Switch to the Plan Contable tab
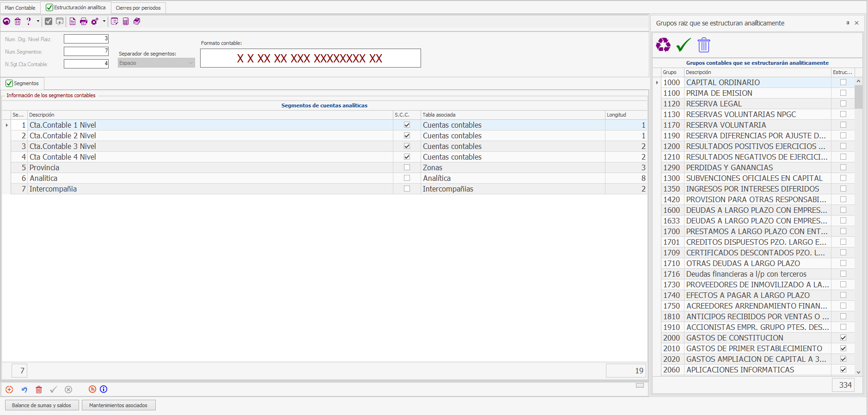 tap(20, 8)
